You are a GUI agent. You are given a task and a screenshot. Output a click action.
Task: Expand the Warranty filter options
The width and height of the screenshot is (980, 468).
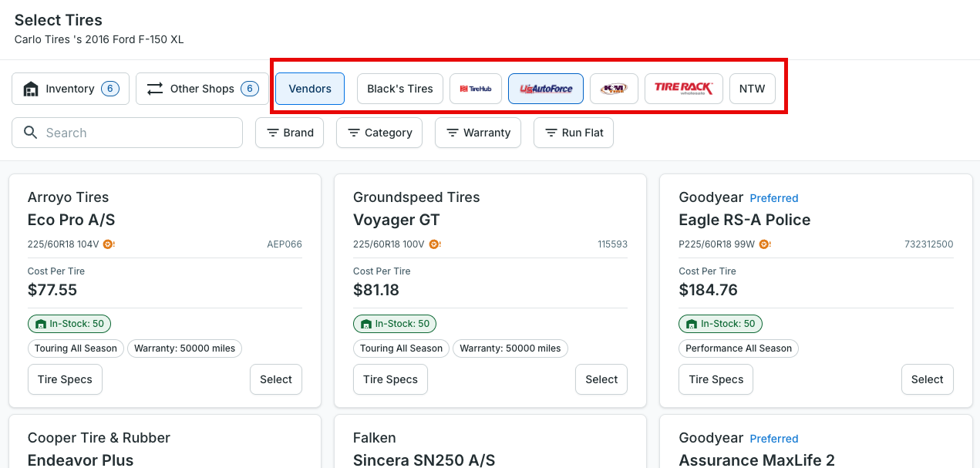coord(478,133)
